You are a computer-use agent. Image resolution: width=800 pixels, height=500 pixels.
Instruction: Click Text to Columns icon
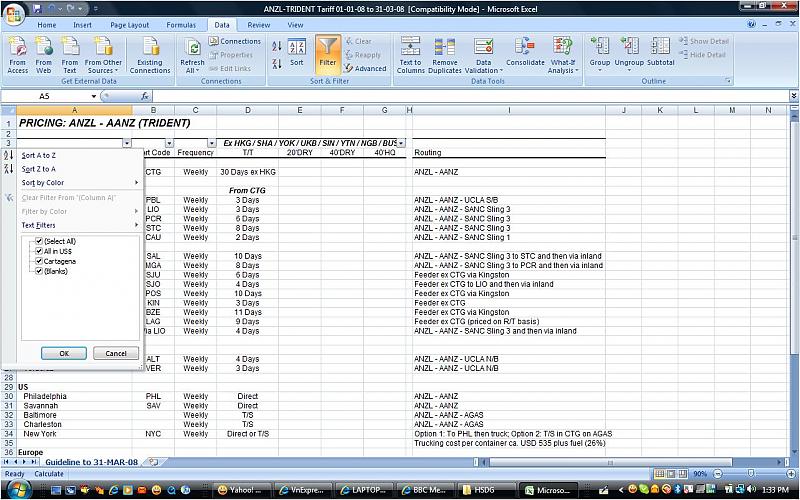pyautogui.click(x=410, y=52)
